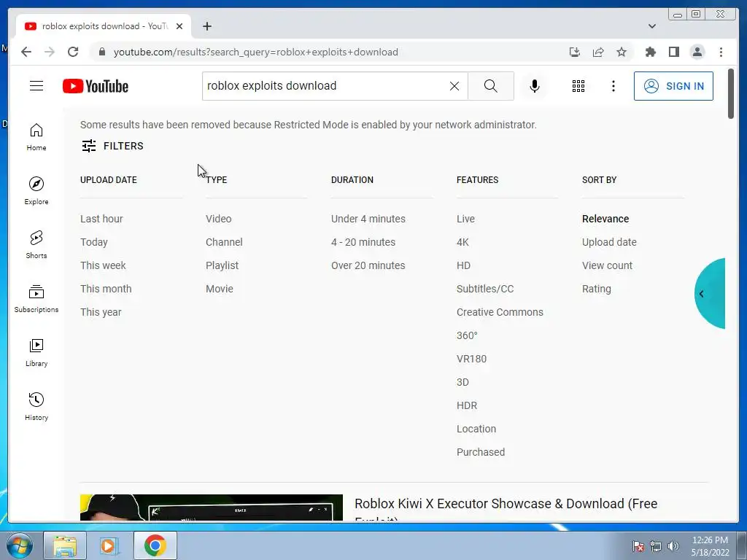747x560 pixels.
Task: Filter by HDR feature
Action: point(466,405)
